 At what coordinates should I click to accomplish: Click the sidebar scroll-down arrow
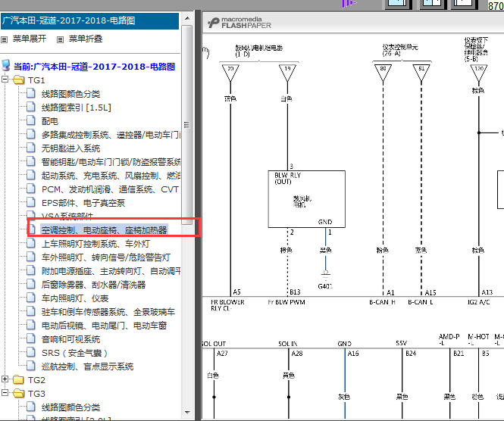pyautogui.click(x=187, y=413)
